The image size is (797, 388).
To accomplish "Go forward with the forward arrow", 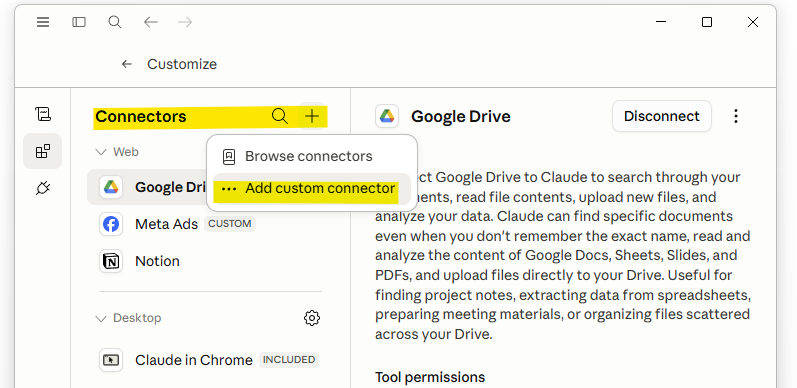I will click(185, 22).
